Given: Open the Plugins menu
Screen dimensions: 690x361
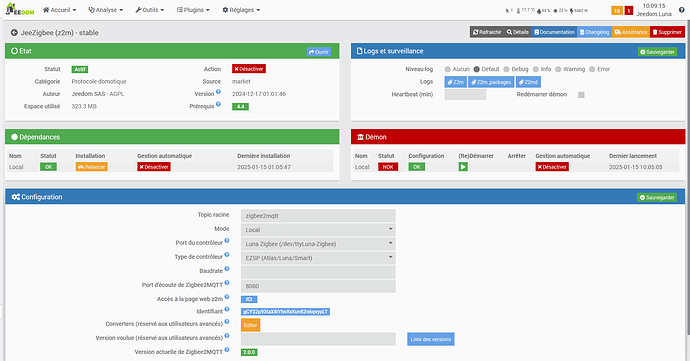Looking at the screenshot, I should coord(193,10).
